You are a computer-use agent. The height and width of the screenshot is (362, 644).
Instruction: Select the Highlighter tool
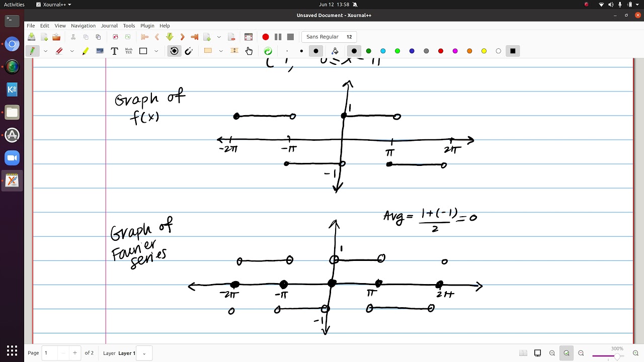coord(86,51)
